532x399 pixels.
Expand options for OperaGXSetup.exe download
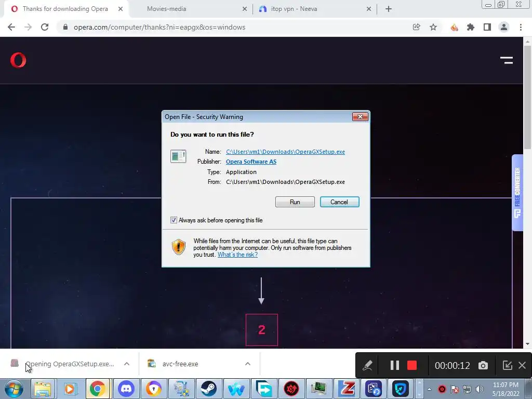[127, 364]
